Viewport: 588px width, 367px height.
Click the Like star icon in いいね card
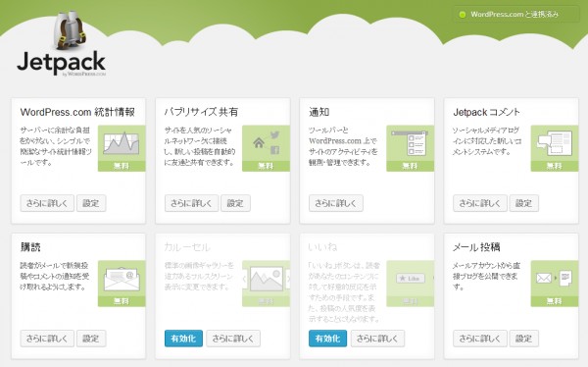(411, 279)
